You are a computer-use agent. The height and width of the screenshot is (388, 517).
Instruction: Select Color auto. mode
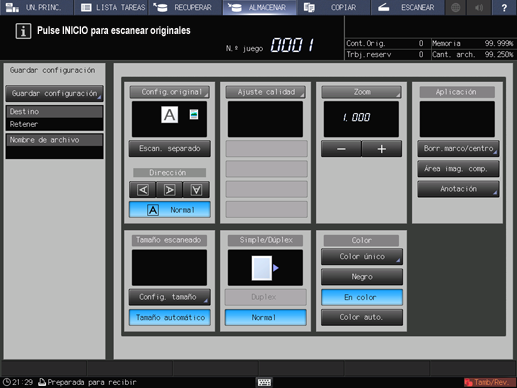pyautogui.click(x=362, y=317)
